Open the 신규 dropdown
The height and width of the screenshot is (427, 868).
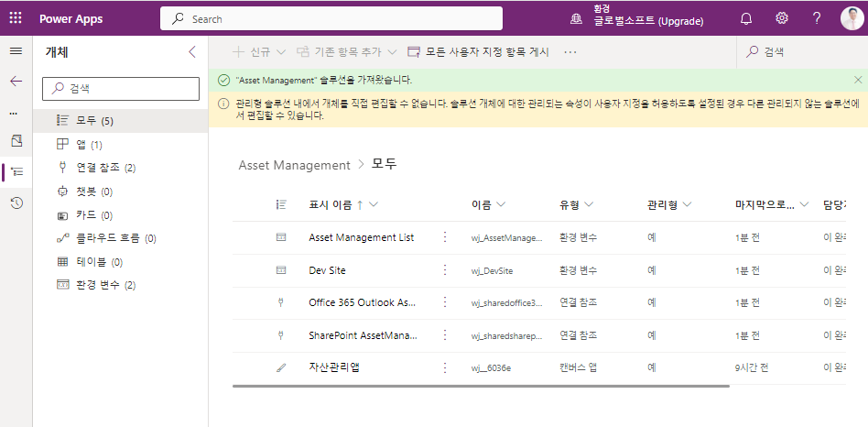(x=258, y=52)
